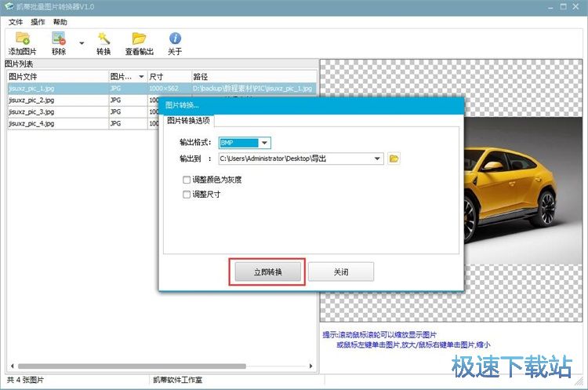Minimize the main application window
This screenshot has width=588, height=390.
point(550,7)
